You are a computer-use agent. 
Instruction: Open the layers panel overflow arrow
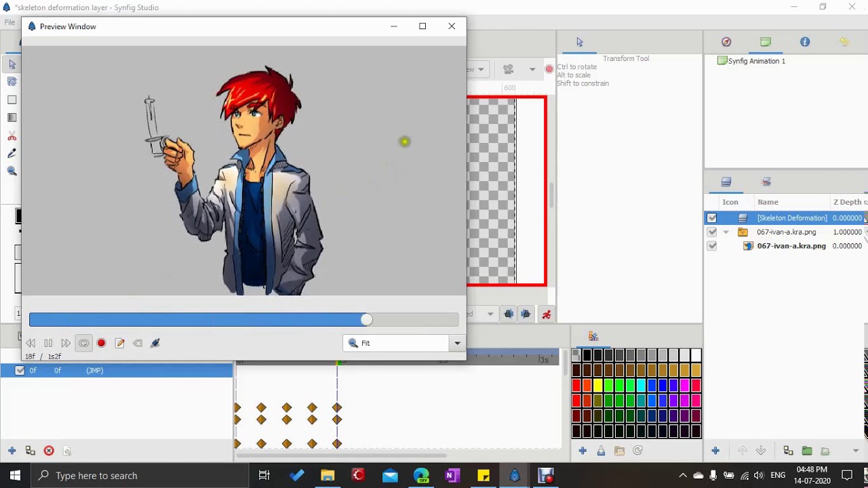pos(856,451)
